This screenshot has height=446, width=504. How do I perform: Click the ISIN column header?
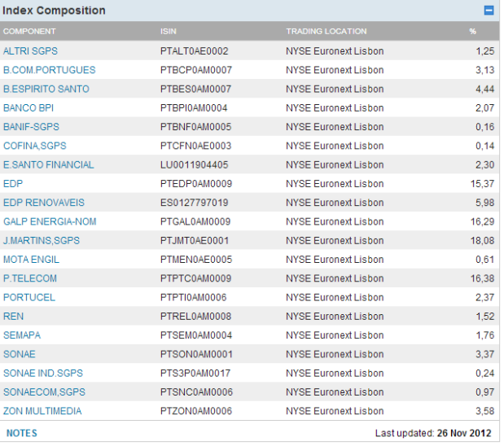click(x=169, y=32)
